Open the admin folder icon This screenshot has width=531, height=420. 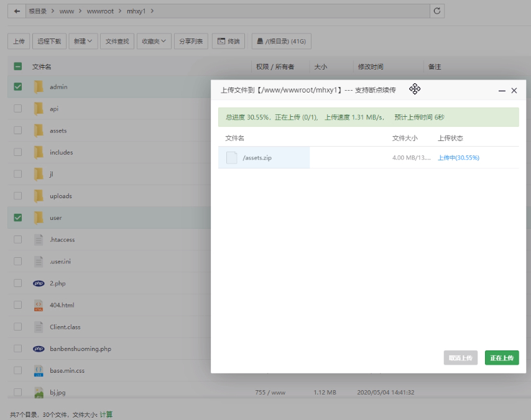[39, 87]
